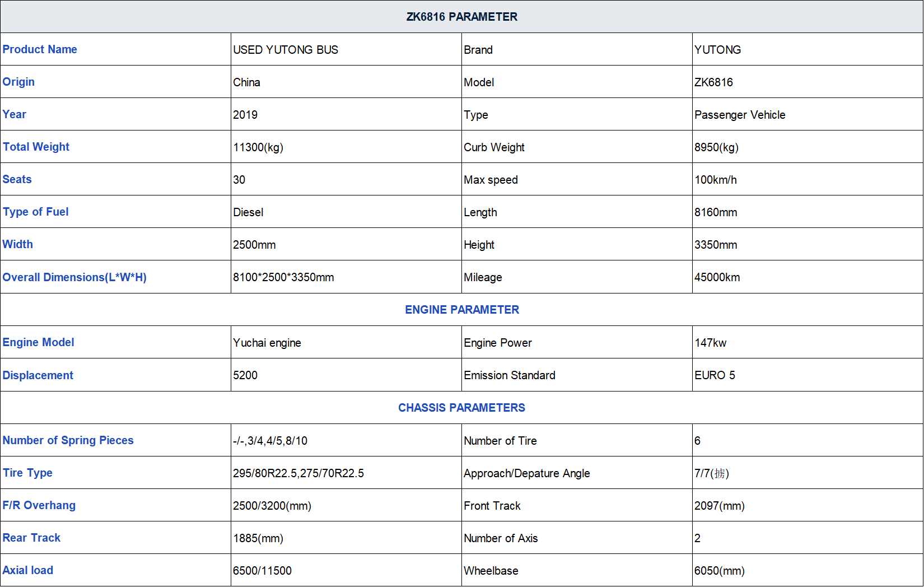Viewport: 924px width, 587px height.
Task: Select the '100km/h' value
Action: tap(716, 180)
